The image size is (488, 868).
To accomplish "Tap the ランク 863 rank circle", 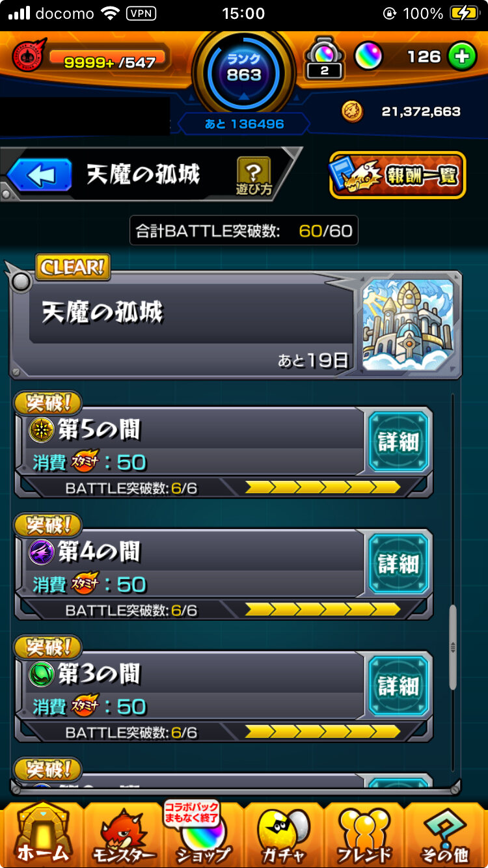I will (x=244, y=74).
